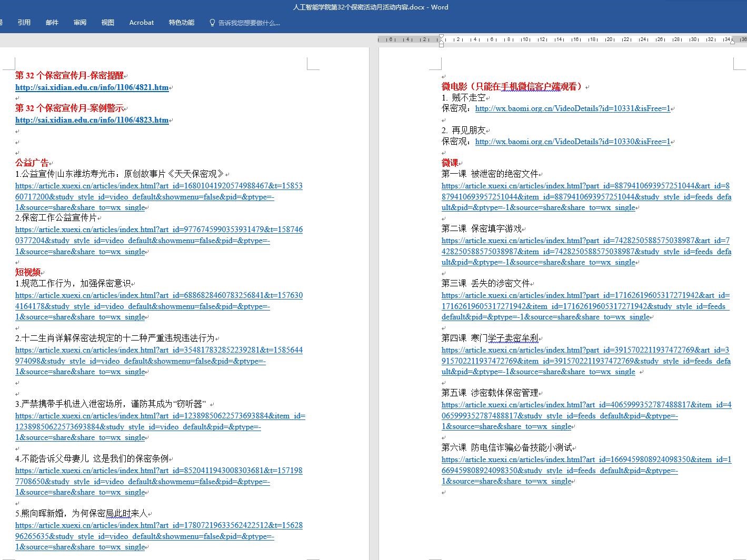
Task: Click the 告诉我您想要做什么 search field
Action: coord(249,23)
